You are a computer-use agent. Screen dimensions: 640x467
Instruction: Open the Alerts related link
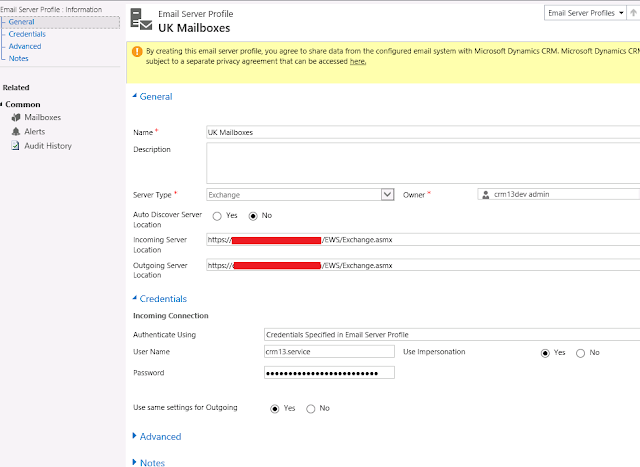pos(35,131)
